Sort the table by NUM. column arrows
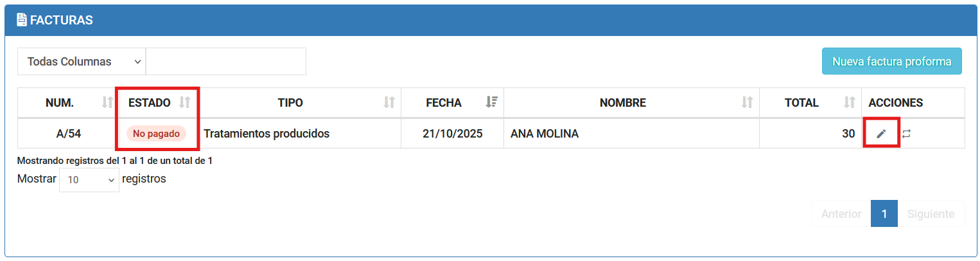 pos(107,103)
